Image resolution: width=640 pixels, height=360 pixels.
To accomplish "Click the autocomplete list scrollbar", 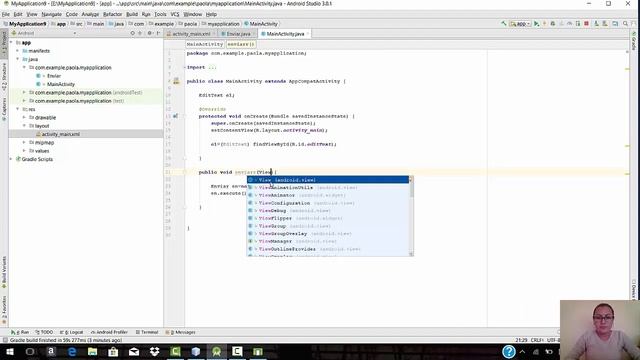I will pos(411,216).
